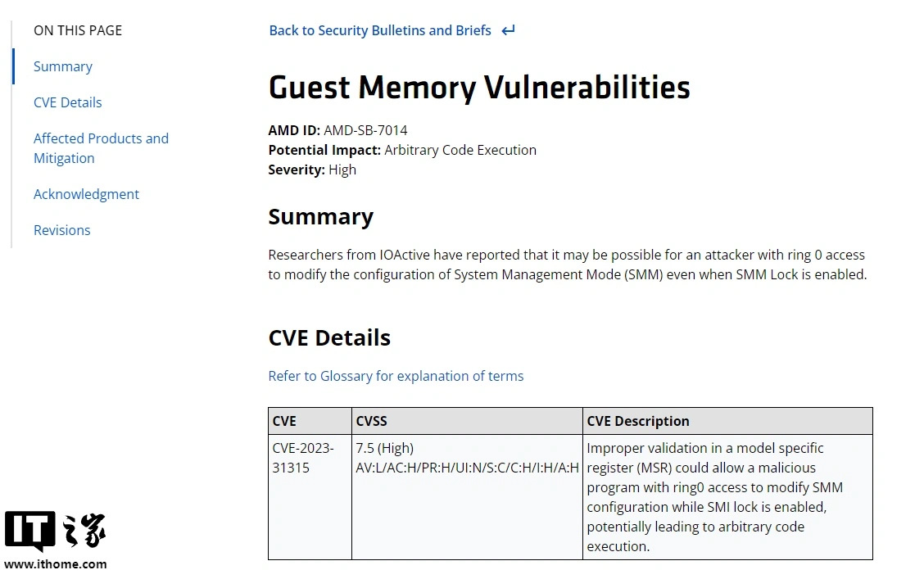Click the CVSS column header
924x579 pixels.
click(467, 421)
